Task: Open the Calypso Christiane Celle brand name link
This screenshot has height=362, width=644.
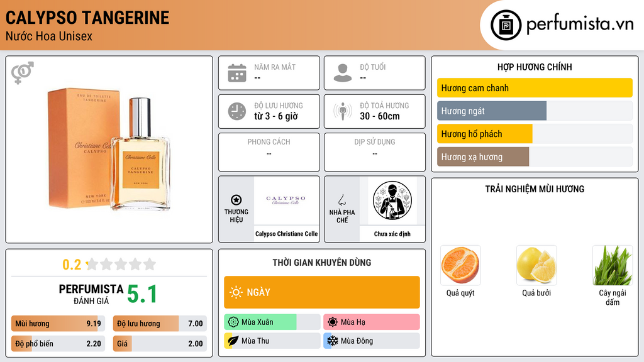Action: [x=286, y=234]
